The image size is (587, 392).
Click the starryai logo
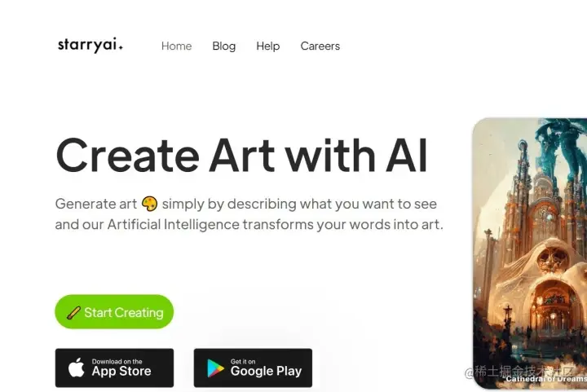(x=90, y=45)
